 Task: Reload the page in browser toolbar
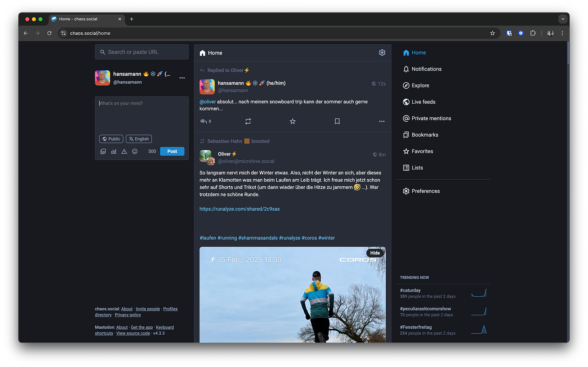click(49, 33)
